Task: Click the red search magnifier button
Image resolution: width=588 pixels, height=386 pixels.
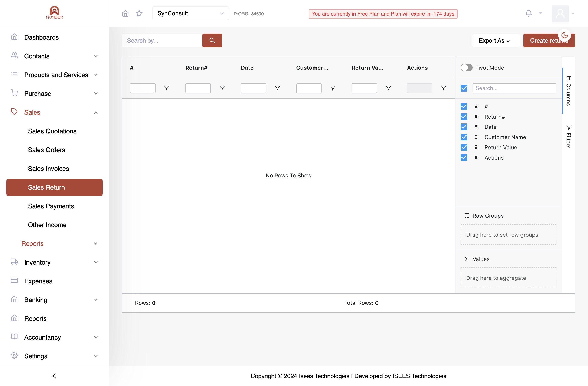Action: point(212,40)
